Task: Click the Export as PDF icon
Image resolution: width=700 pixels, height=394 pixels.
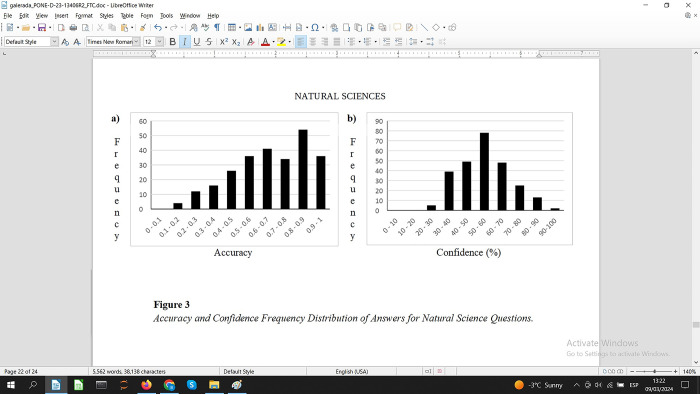Action: pos(61,28)
